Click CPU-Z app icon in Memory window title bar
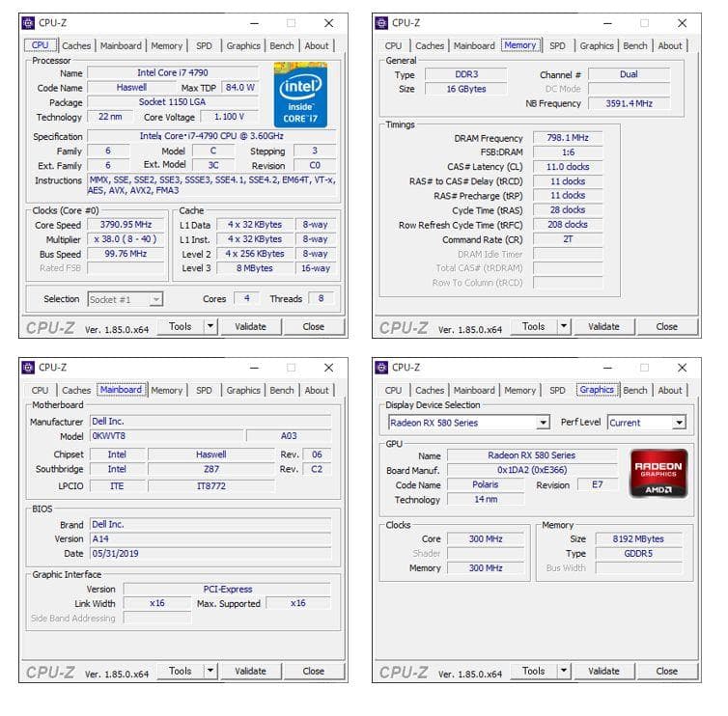Image resolution: width=728 pixels, height=716 pixels. (381, 23)
